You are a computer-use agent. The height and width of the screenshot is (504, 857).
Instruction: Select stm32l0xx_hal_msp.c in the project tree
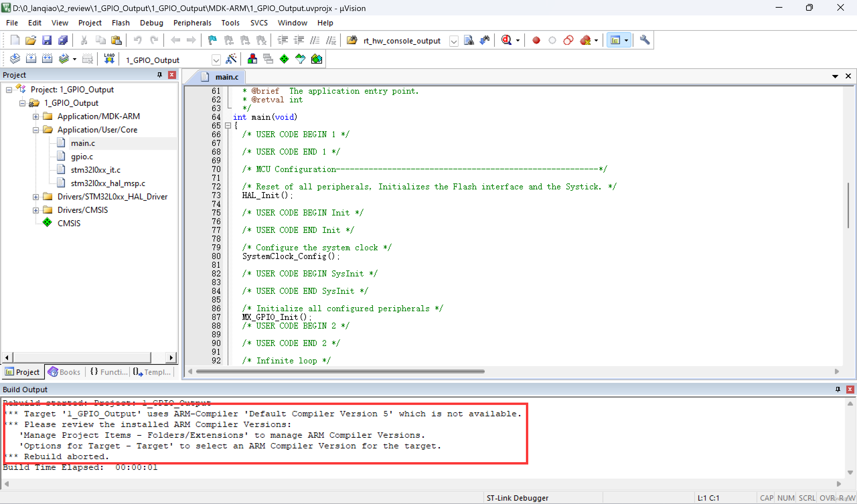[x=108, y=184]
